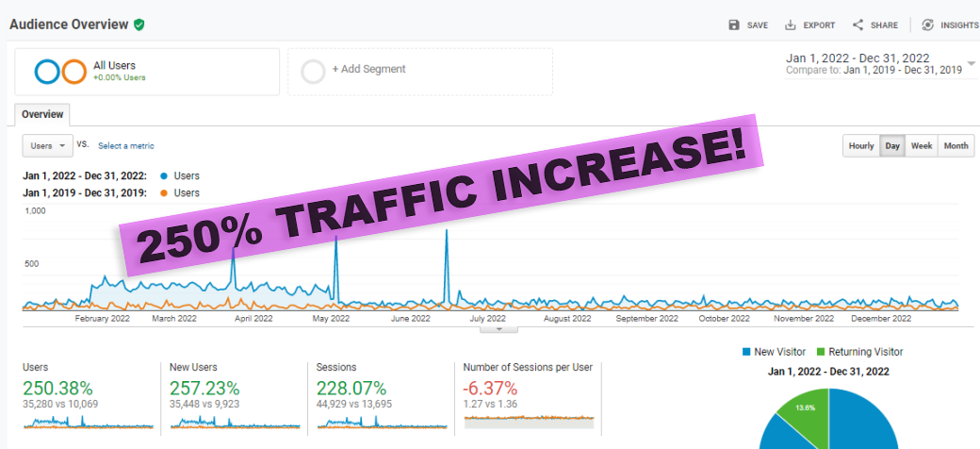980x449 pixels.
Task: Expand the date range picker arrow
Action: pyautogui.click(x=971, y=63)
